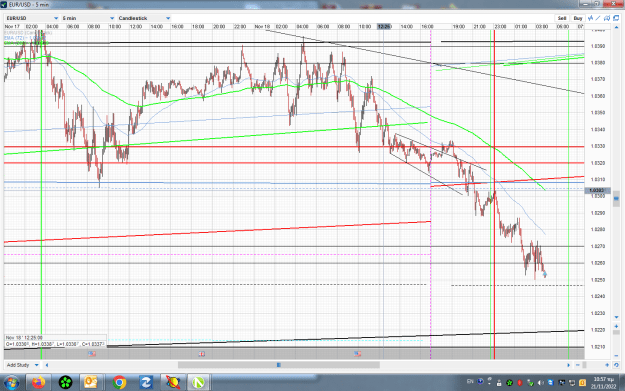Zoom in price axis with plus icon
625x391 pixels.
616,326
